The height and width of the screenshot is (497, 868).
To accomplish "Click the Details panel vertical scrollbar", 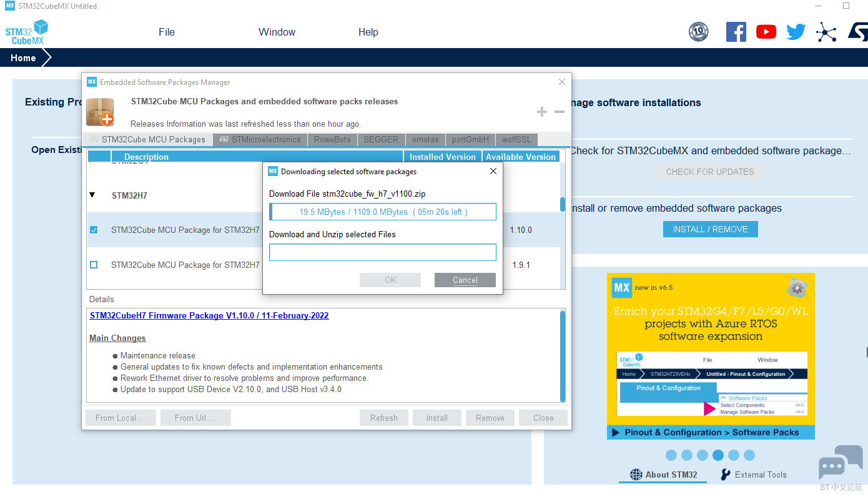I will click(563, 356).
